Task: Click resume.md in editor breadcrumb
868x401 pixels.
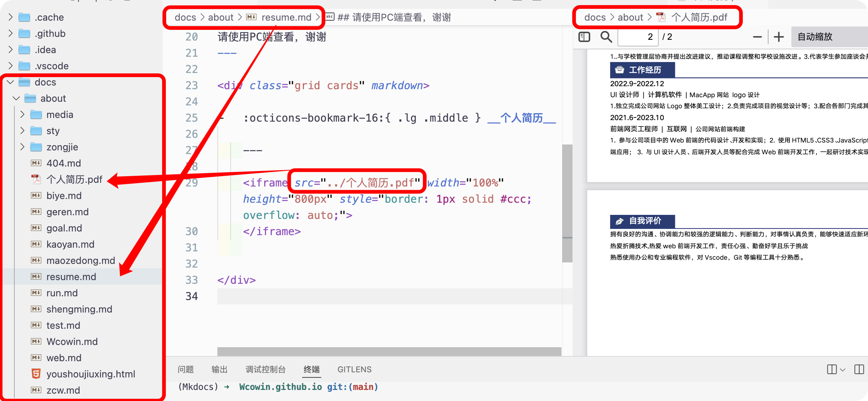Action: (286, 17)
